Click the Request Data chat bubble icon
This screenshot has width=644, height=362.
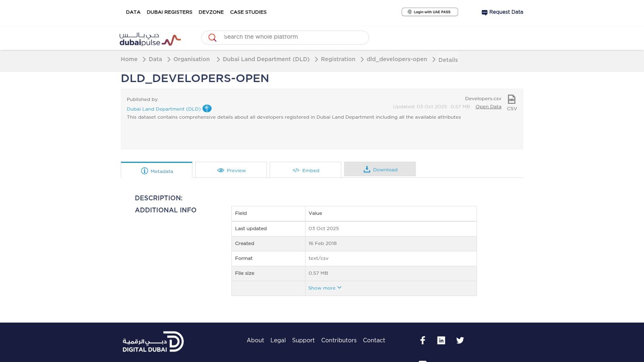[484, 12]
